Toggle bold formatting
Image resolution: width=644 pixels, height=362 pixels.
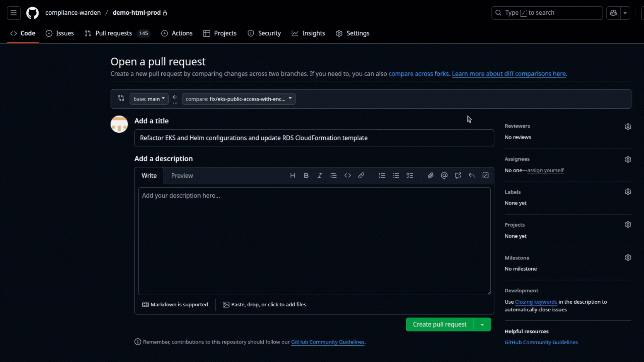(306, 175)
